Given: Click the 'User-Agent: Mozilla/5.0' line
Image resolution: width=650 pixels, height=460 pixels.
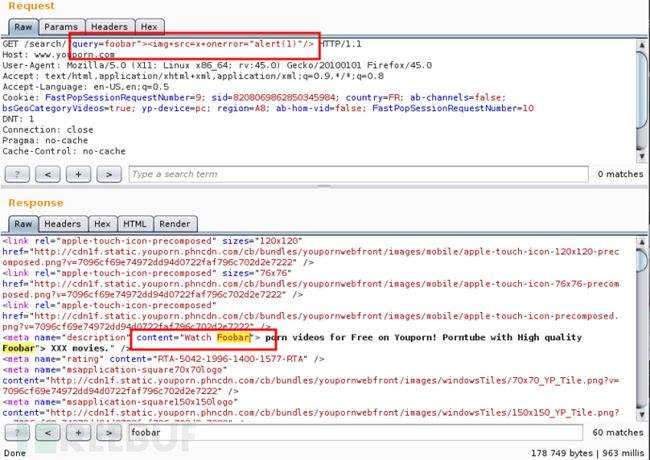Looking at the screenshot, I should [x=217, y=65].
